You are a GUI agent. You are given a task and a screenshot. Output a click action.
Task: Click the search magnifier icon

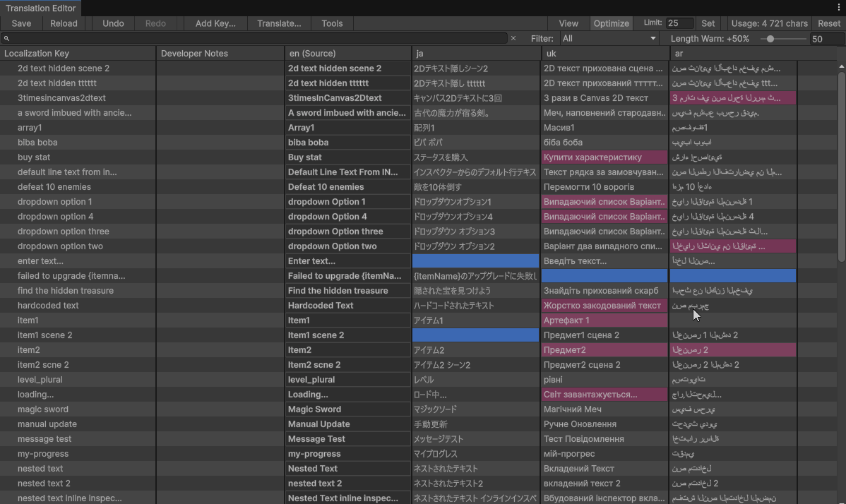(x=6, y=39)
